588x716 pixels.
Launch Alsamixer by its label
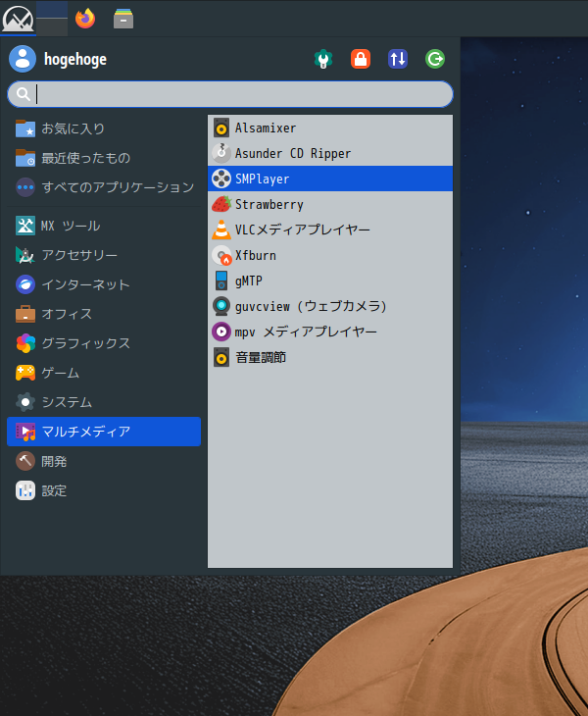(266, 128)
